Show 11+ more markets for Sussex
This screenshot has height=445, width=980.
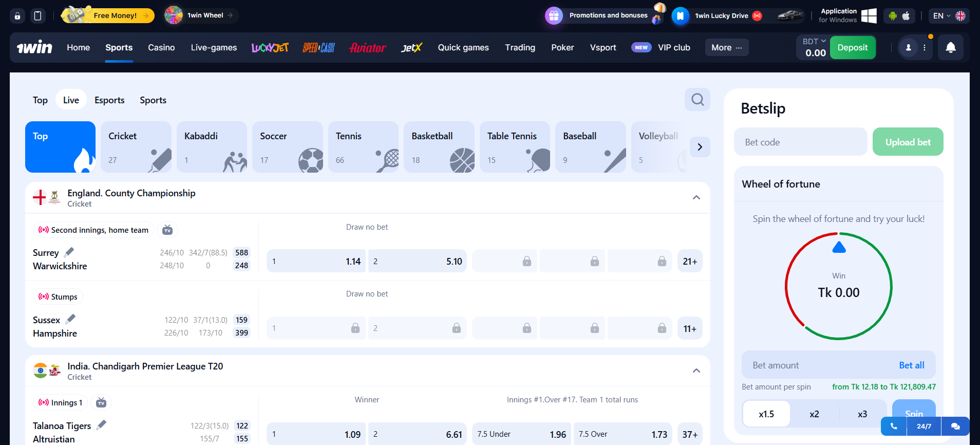click(x=690, y=328)
